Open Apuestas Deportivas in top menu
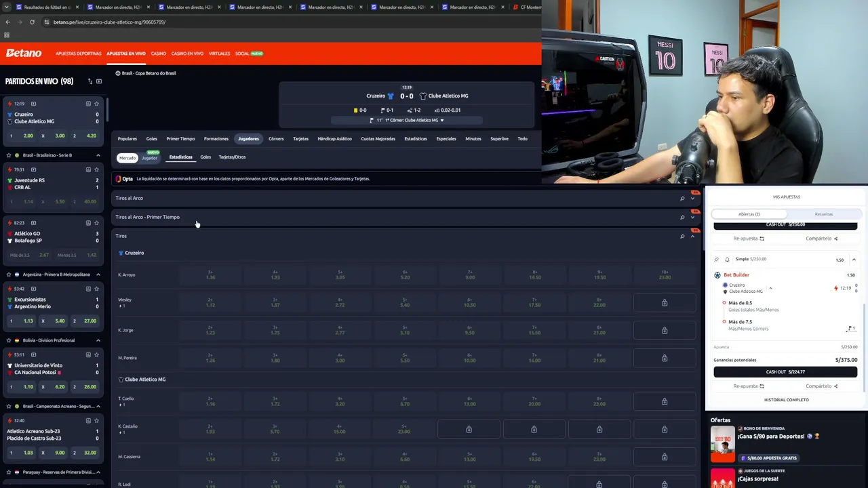 pos(79,54)
